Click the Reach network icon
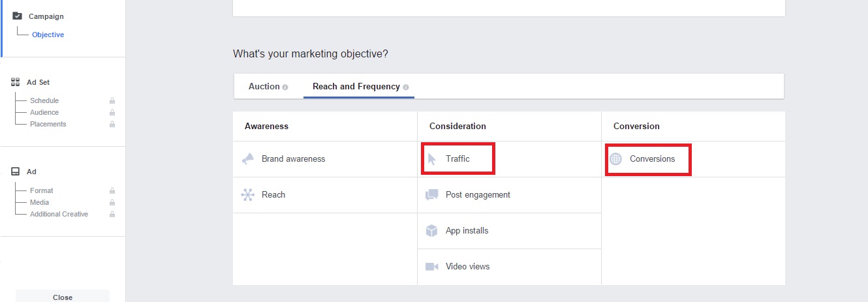The height and width of the screenshot is (302, 868). 247,194
